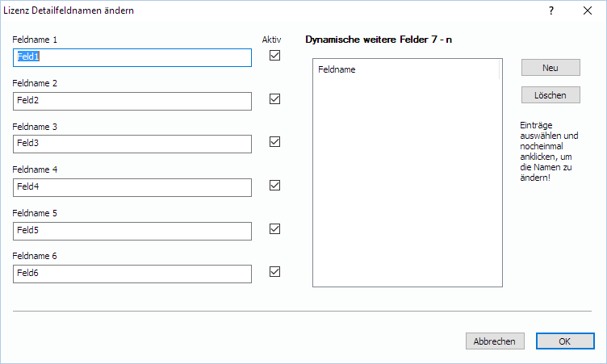This screenshot has width=607, height=364.
Task: Click the Feldname column header in list
Action: (x=407, y=69)
